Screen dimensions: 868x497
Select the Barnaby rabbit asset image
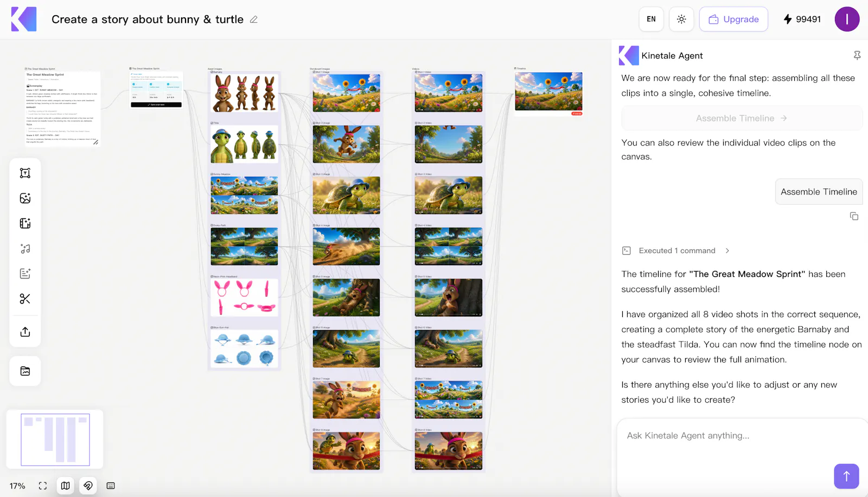click(x=244, y=93)
